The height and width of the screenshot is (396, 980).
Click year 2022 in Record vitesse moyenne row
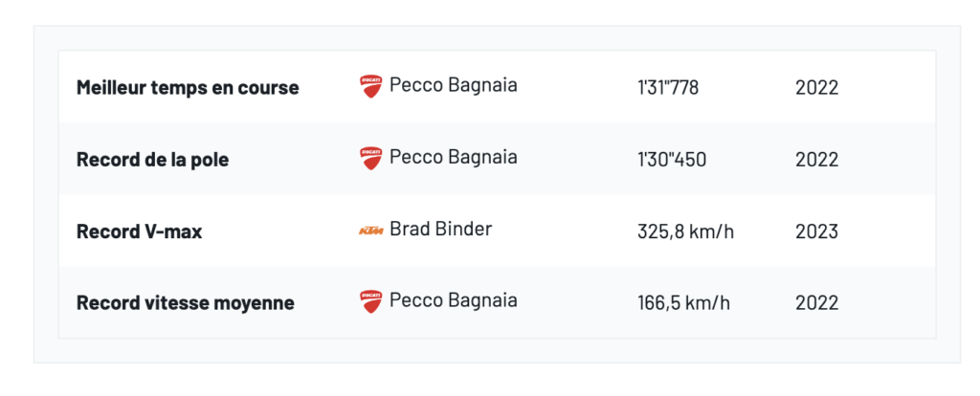pyautogui.click(x=816, y=303)
